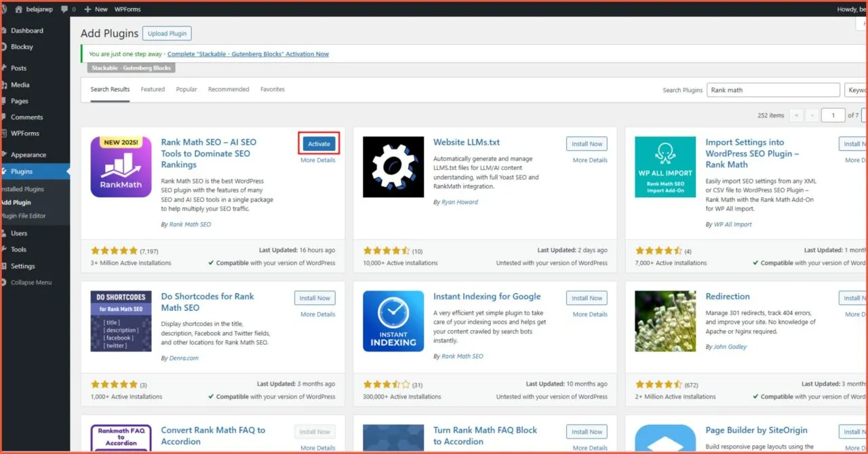Open Stackable Gutenberg Blocks activation link
The height and width of the screenshot is (454, 868).
pyautogui.click(x=248, y=54)
